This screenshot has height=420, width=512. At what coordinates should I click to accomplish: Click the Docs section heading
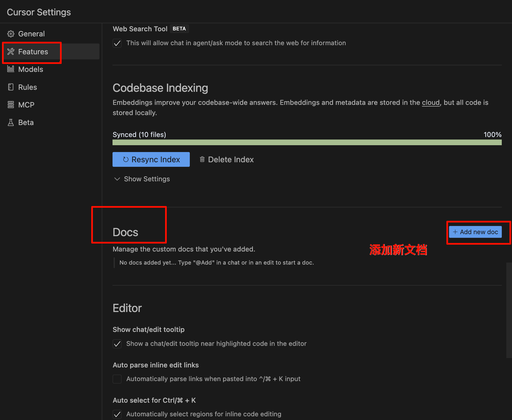[x=125, y=232]
